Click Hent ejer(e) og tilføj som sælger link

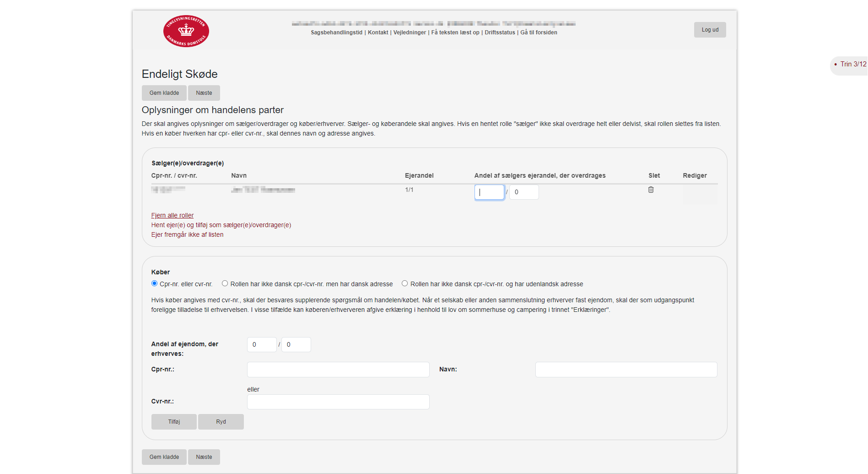(x=221, y=225)
